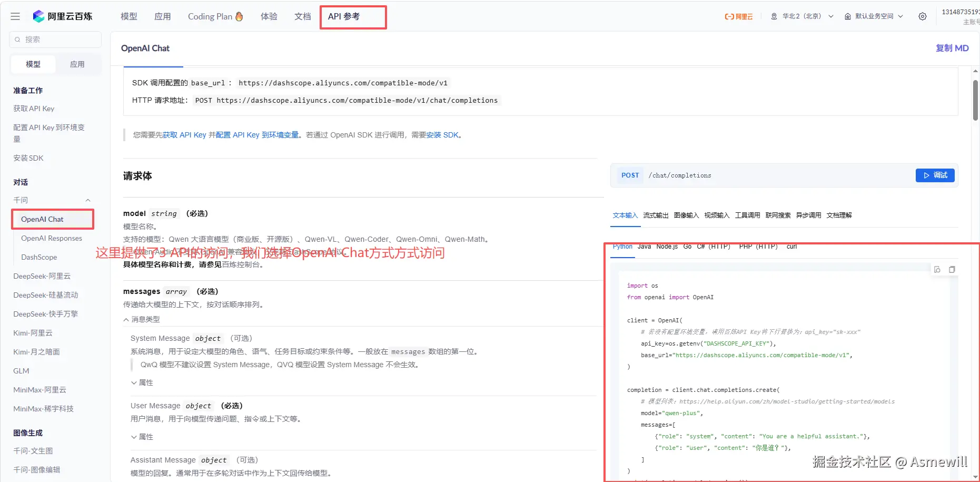This screenshot has width=980, height=482.
Task: Select OpenAI Responses in the sidebar
Action: (52, 238)
